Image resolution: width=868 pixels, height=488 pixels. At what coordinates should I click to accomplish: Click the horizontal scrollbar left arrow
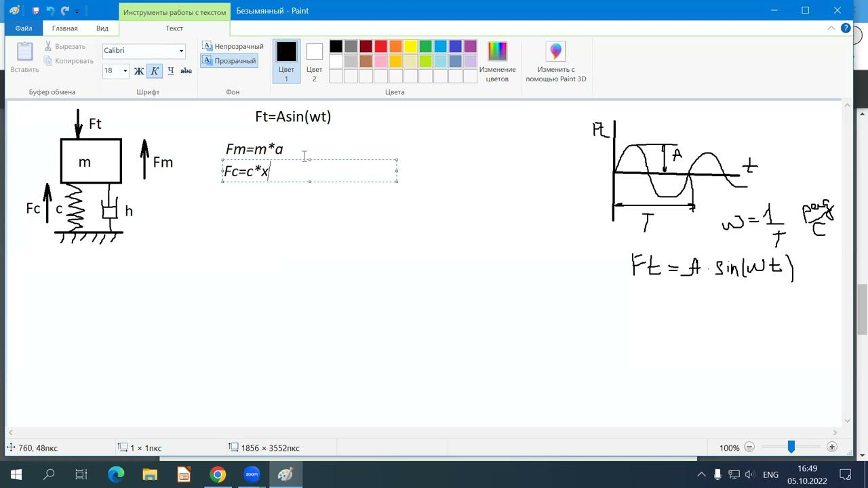tap(10, 432)
